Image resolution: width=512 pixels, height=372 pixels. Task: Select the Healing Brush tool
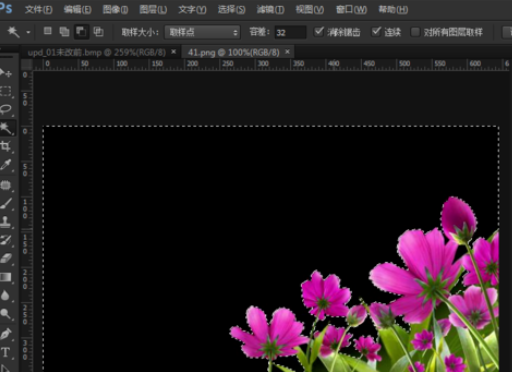tap(6, 184)
